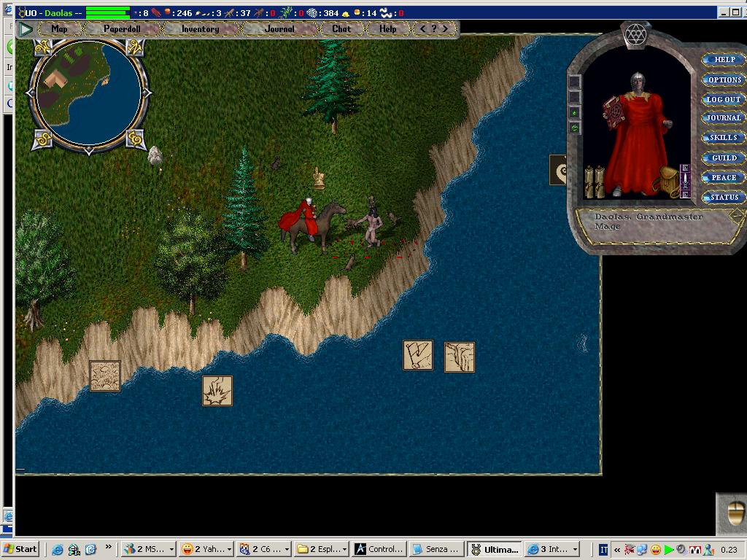
Task: Click the top arrow above the dagger icon
Action: point(685,168)
